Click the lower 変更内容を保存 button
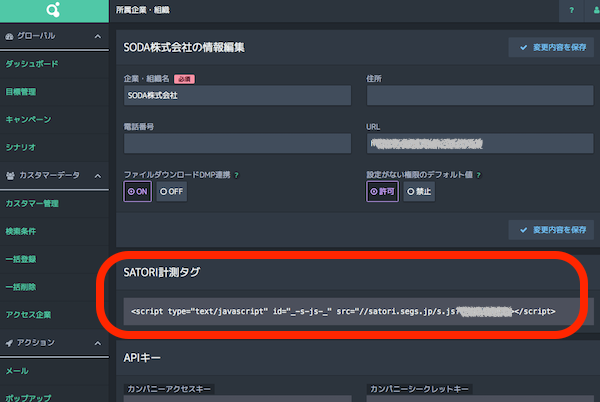The width and height of the screenshot is (600, 402). point(551,230)
